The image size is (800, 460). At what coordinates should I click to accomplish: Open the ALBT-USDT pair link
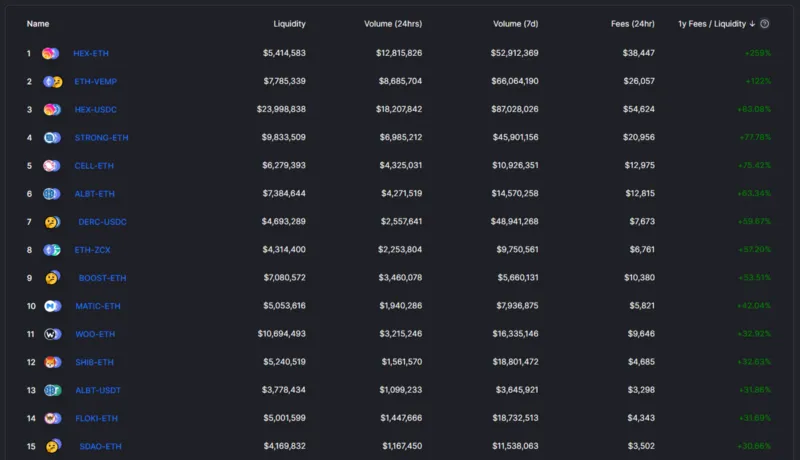98,390
